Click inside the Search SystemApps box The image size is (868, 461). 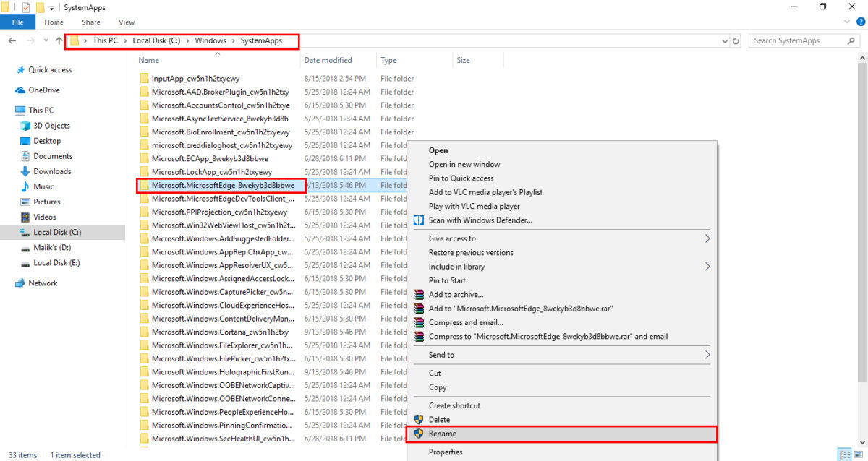(x=796, y=41)
